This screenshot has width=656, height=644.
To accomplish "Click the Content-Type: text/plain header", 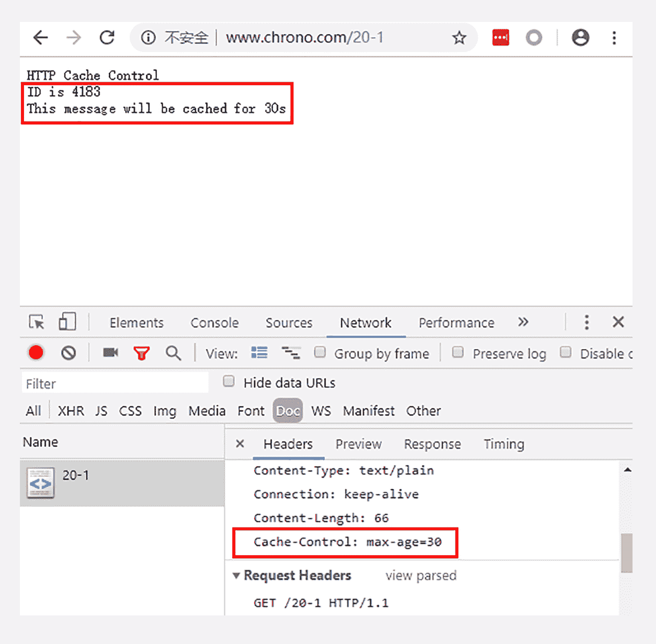I will point(343,470).
